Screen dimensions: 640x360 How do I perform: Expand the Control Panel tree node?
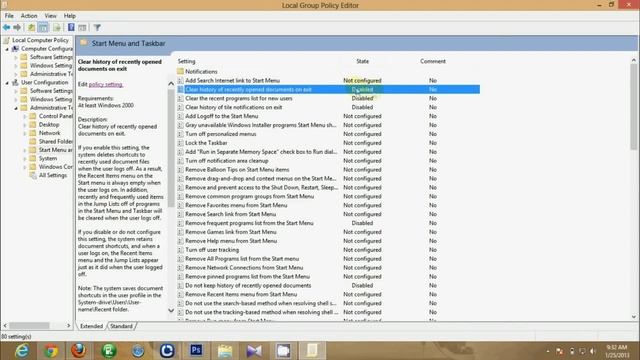pos(24,116)
